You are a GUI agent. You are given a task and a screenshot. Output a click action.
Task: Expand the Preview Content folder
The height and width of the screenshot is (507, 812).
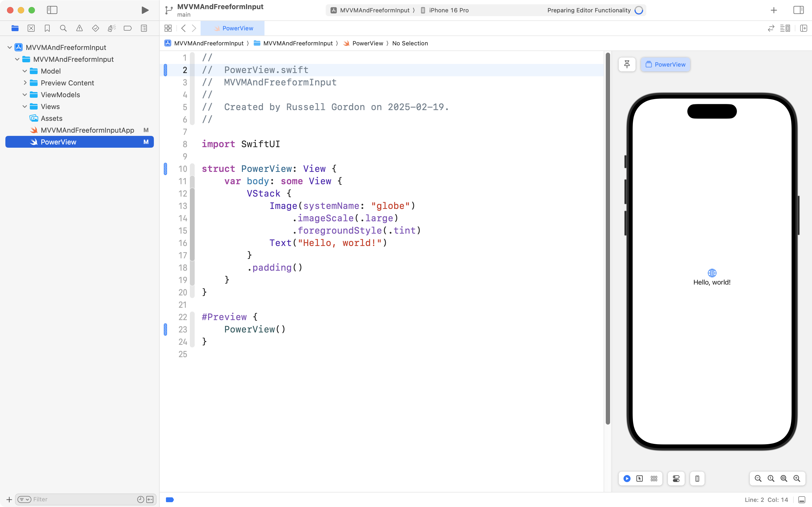[x=25, y=83]
